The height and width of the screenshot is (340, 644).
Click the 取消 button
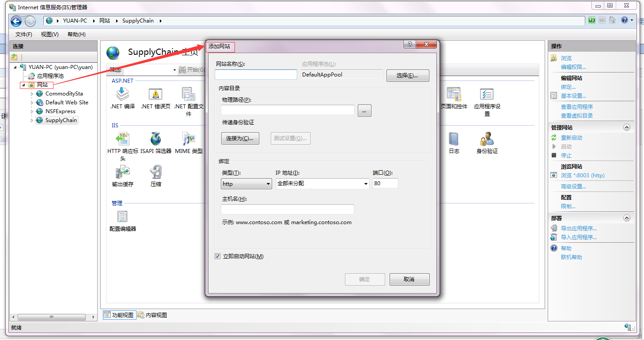409,279
